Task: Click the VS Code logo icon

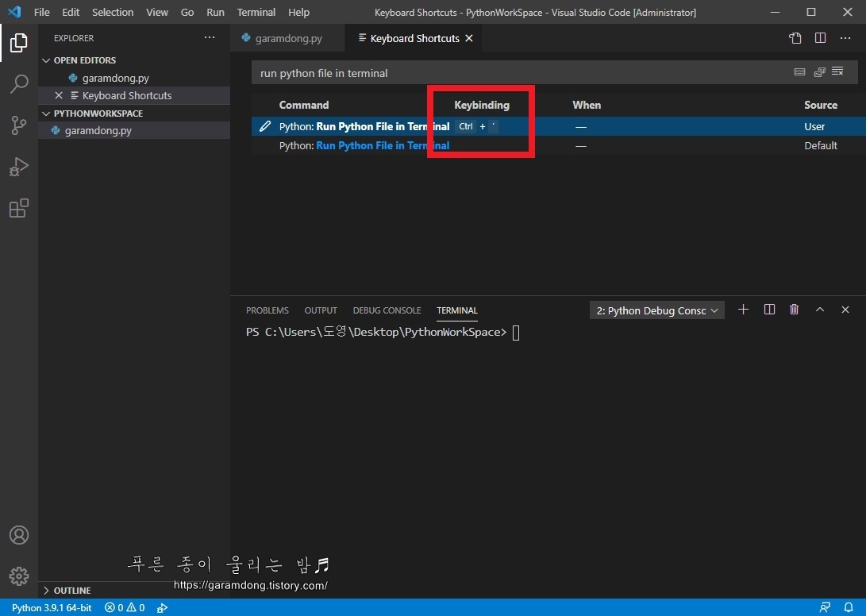Action: pos(15,12)
